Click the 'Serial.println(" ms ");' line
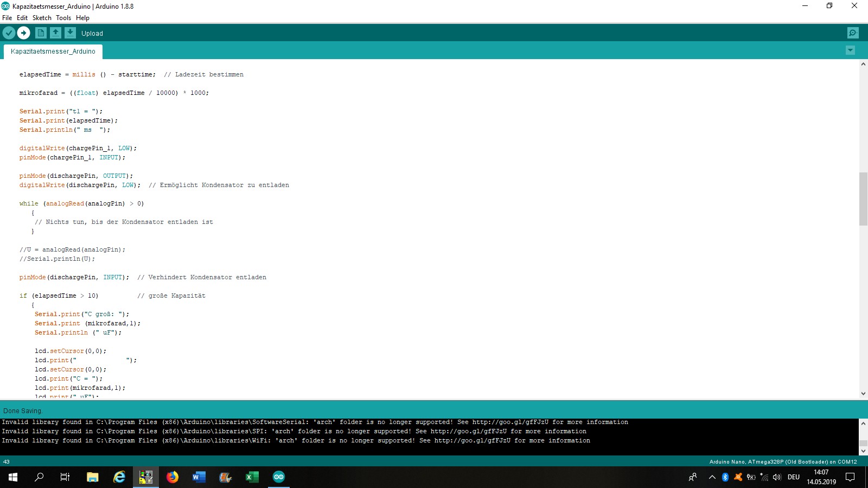The width and height of the screenshot is (868, 488). (65, 130)
